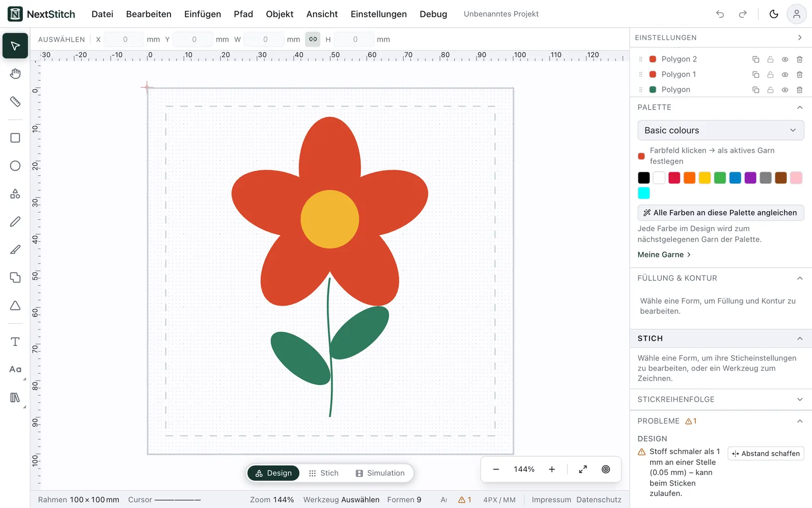Open the Impressum link

click(x=551, y=500)
